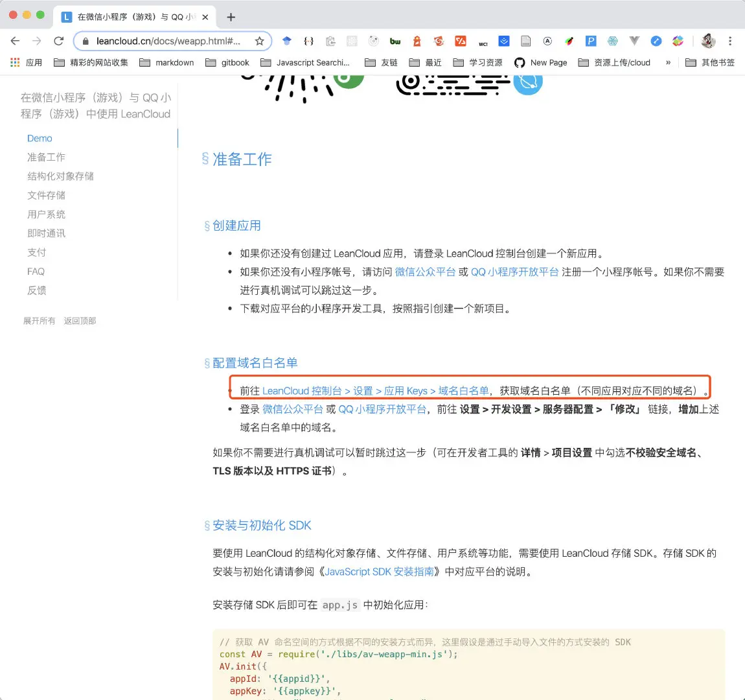The width and height of the screenshot is (745, 700).
Task: Open the Javascript Searchi... bookmark folder
Action: pyautogui.click(x=304, y=62)
